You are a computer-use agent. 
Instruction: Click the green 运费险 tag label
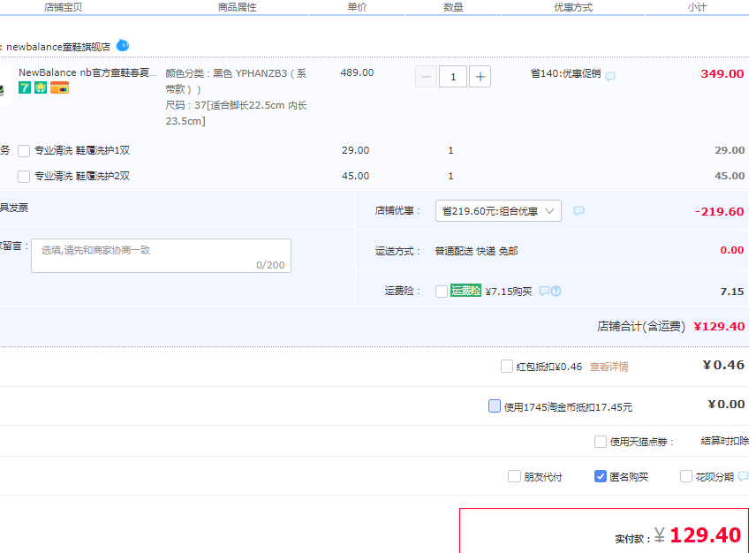click(x=465, y=291)
